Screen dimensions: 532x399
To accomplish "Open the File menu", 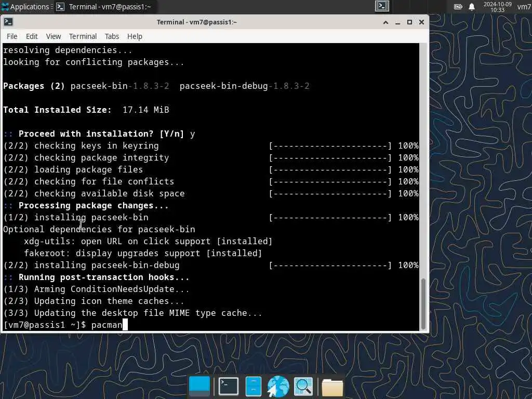I will 12,36.
